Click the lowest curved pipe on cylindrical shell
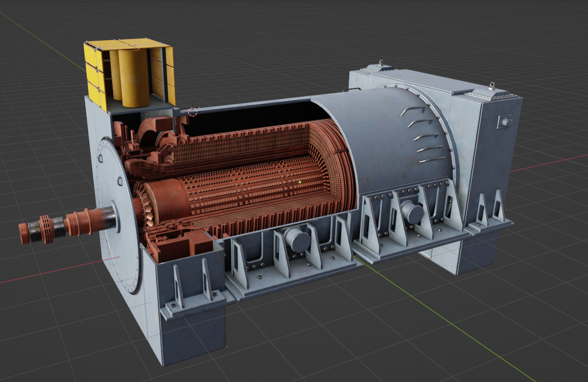The image size is (588, 382). pyautogui.click(x=431, y=160)
